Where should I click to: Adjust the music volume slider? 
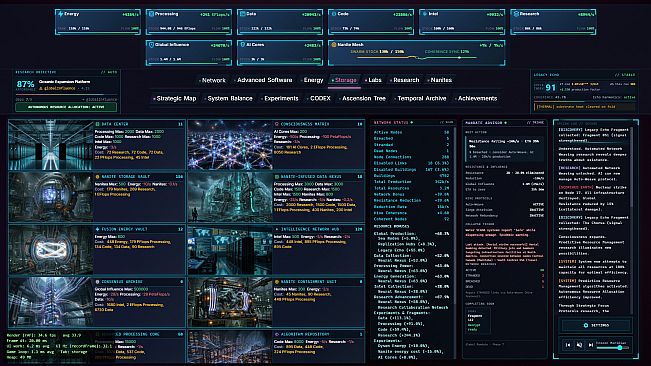[x=612, y=348]
